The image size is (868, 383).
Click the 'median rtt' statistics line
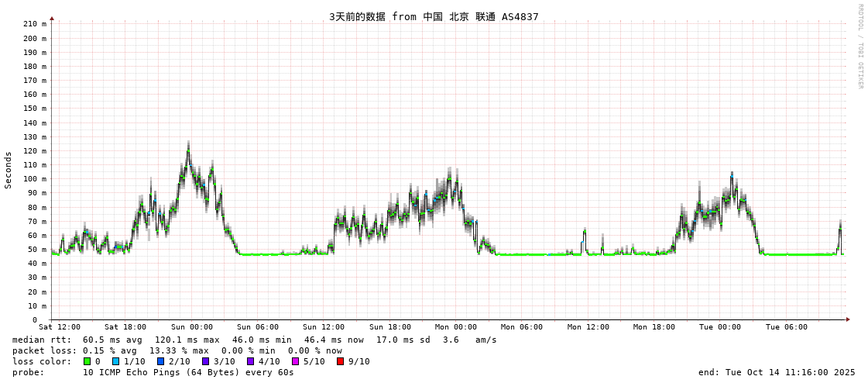pyautogui.click(x=255, y=340)
